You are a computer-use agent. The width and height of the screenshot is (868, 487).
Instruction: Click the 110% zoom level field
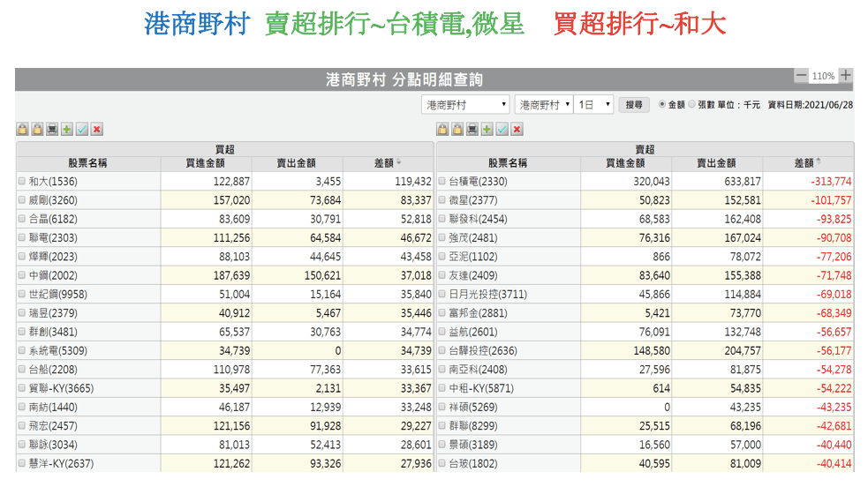coord(823,76)
